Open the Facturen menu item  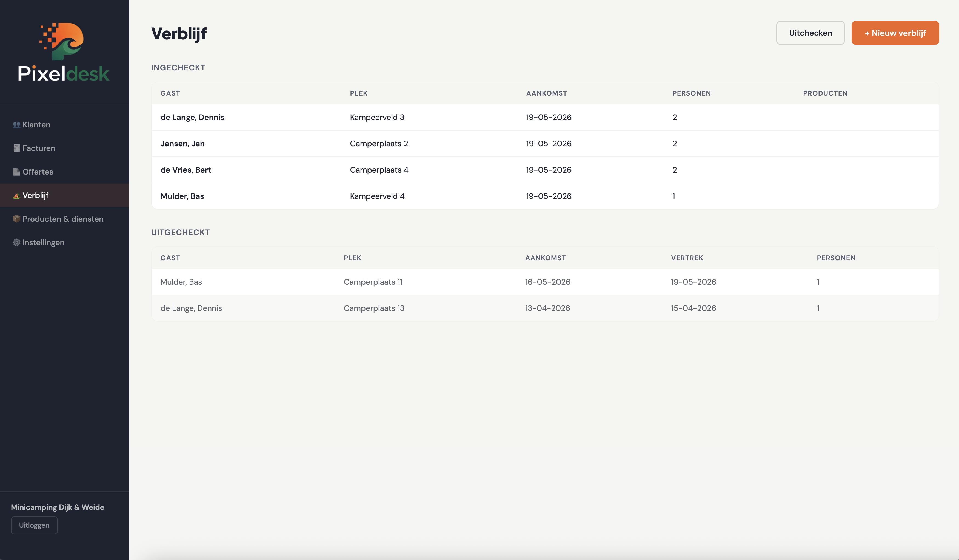tap(65, 148)
